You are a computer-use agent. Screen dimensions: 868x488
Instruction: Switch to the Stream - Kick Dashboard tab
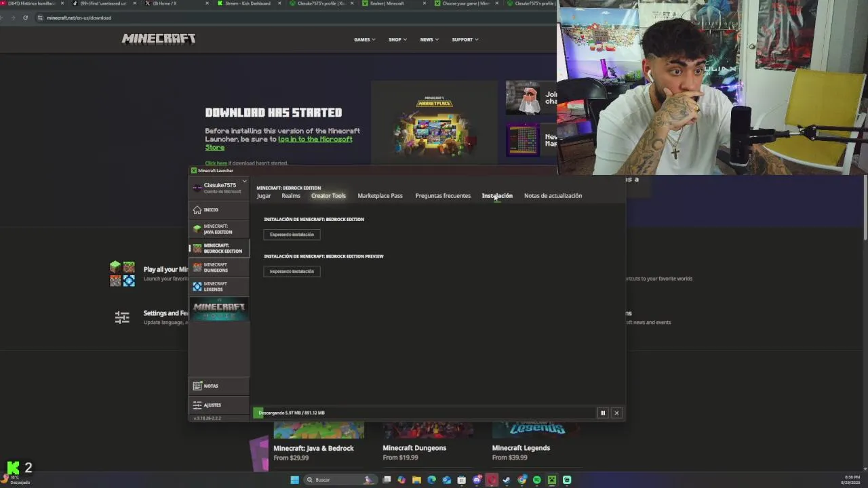click(248, 3)
